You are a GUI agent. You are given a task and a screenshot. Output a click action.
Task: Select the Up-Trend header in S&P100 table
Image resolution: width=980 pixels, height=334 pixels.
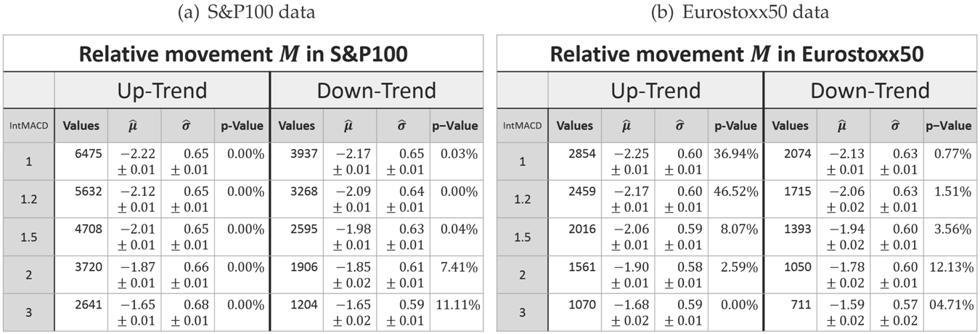(162, 91)
